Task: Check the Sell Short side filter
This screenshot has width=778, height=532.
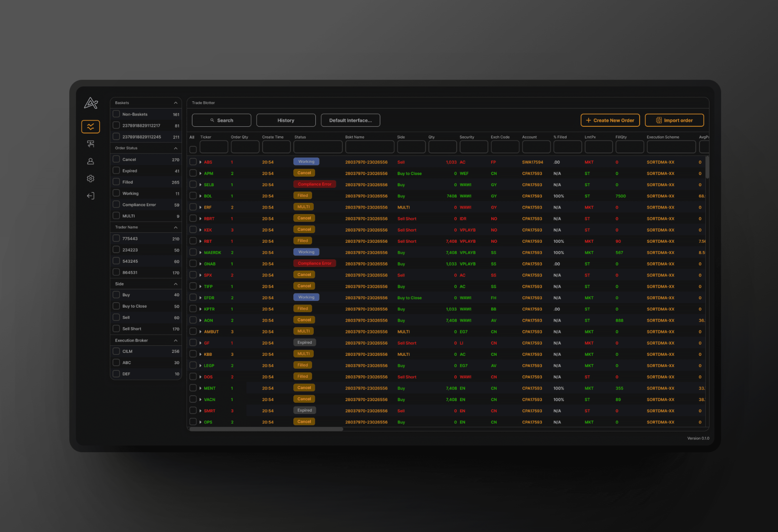Action: [116, 328]
